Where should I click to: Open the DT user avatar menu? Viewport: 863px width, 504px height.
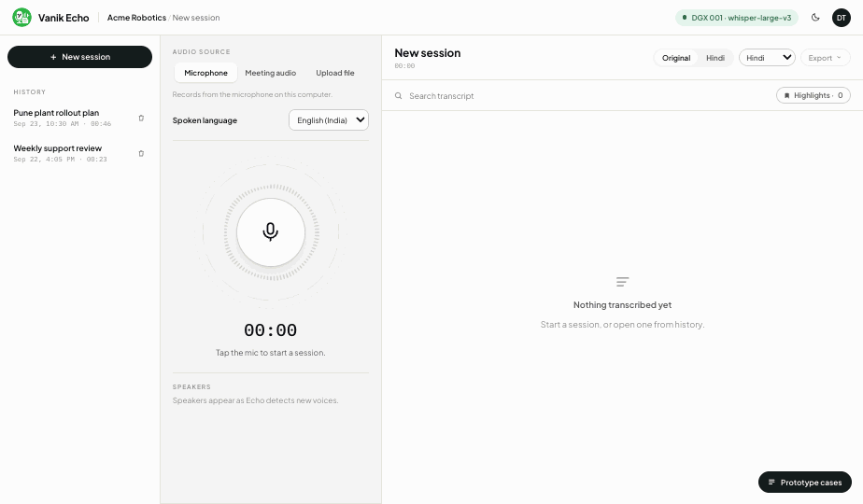pos(841,18)
